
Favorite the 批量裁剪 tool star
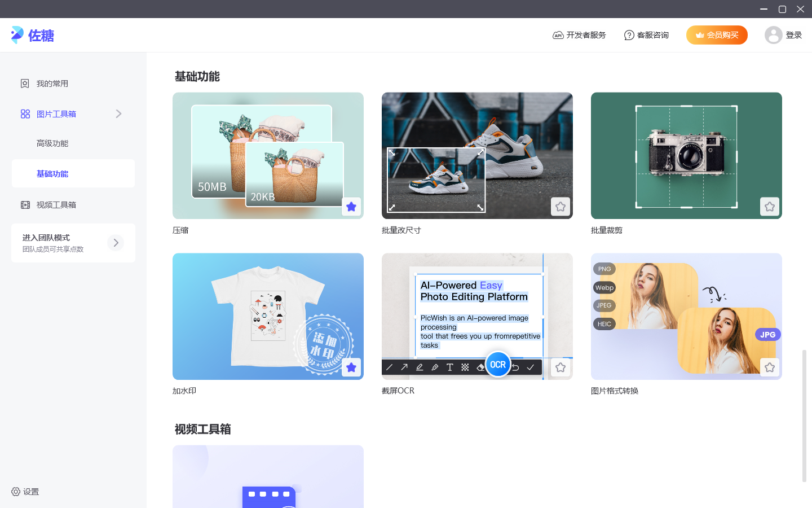[770, 207]
